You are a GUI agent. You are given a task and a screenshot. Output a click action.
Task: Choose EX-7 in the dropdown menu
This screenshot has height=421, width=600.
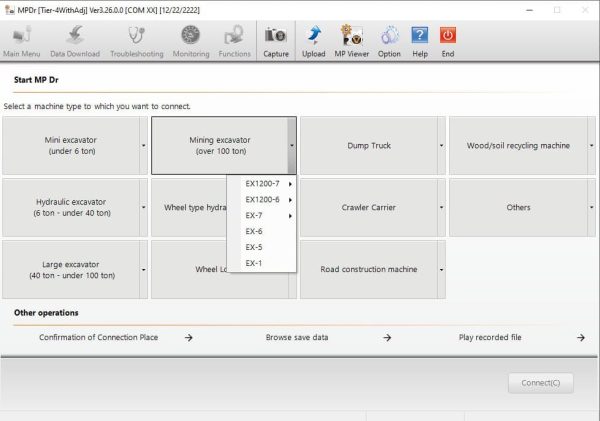(262, 216)
